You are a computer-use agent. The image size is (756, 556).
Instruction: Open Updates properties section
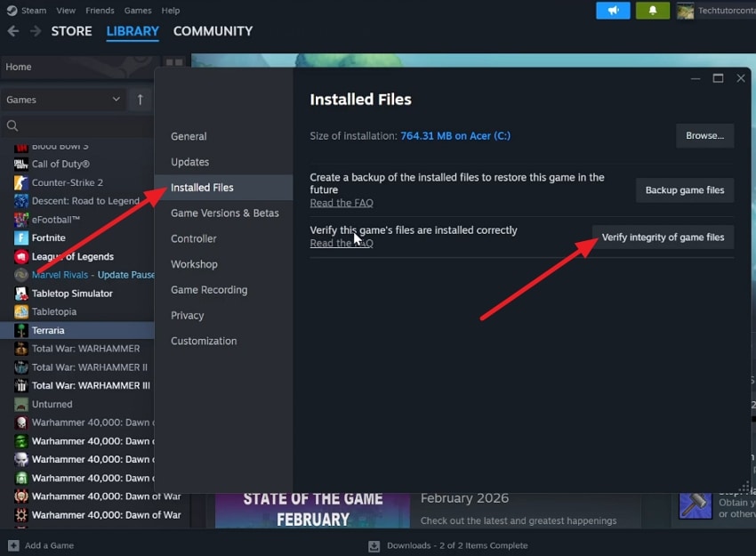[223, 162]
